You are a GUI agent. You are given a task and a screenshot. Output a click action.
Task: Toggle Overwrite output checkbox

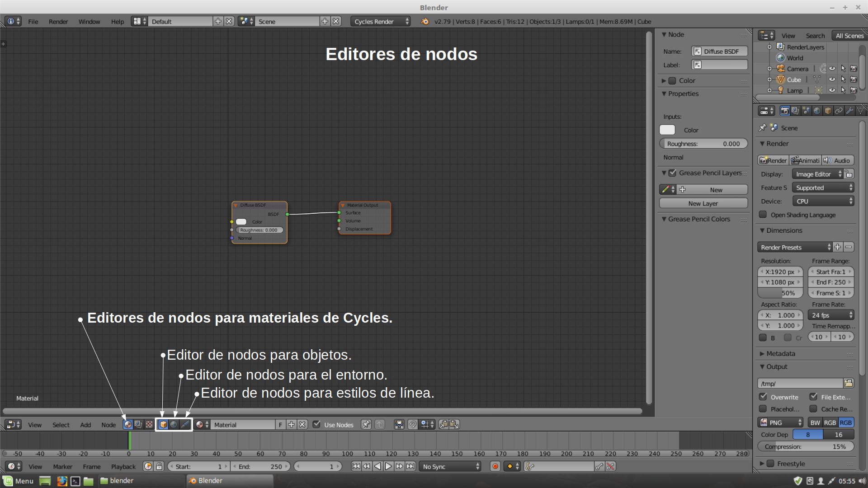(763, 397)
